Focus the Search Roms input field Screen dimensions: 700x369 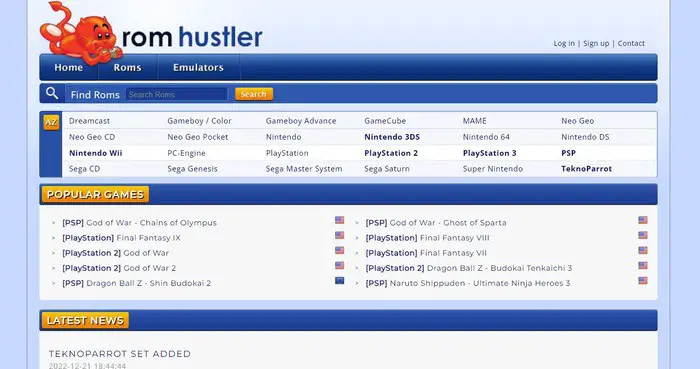tap(177, 95)
